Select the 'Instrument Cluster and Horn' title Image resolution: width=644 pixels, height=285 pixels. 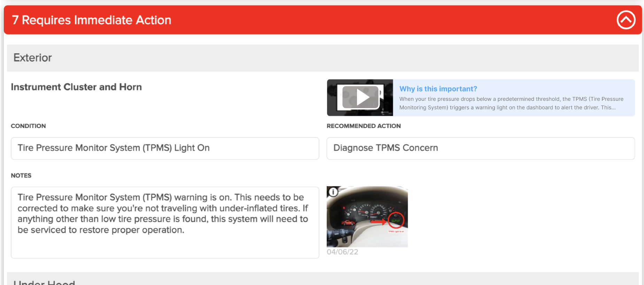(x=76, y=87)
